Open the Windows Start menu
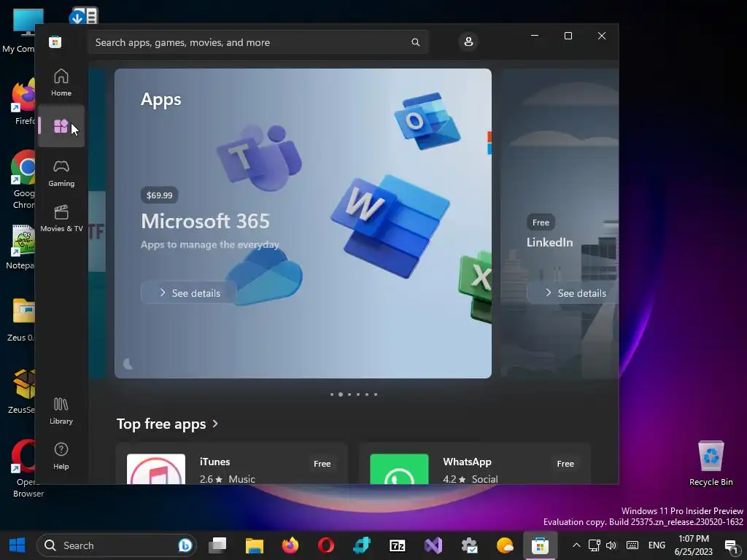Viewport: 747px width, 560px height. [18, 545]
